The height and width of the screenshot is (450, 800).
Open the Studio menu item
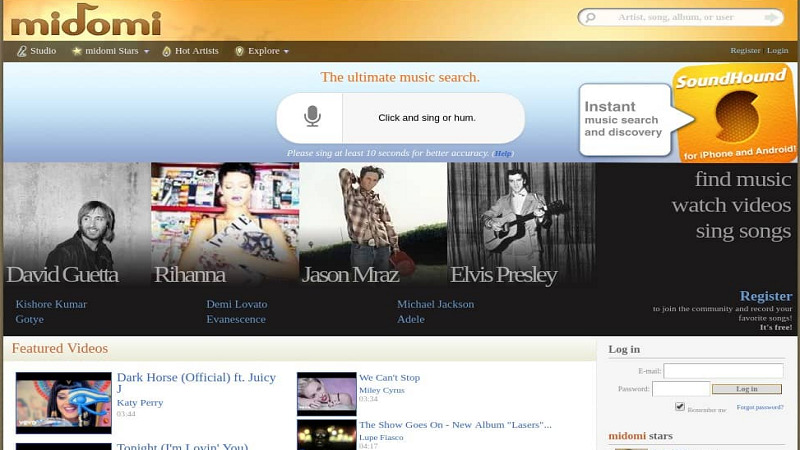point(43,51)
